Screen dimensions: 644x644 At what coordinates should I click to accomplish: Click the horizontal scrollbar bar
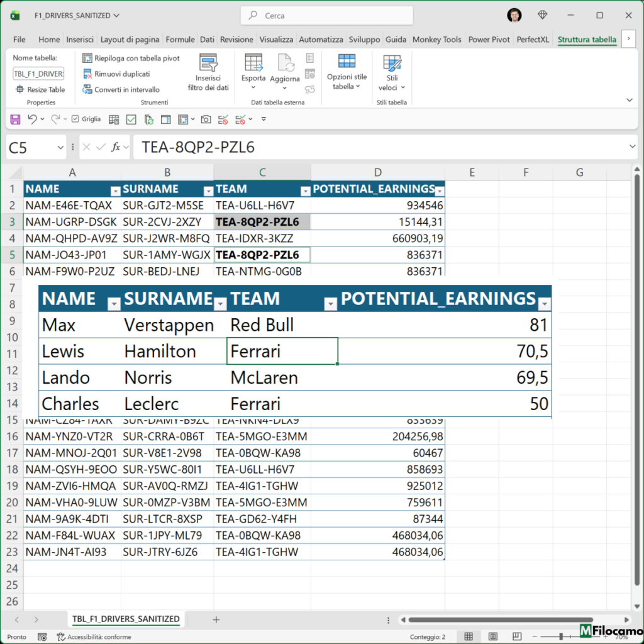pos(501,619)
